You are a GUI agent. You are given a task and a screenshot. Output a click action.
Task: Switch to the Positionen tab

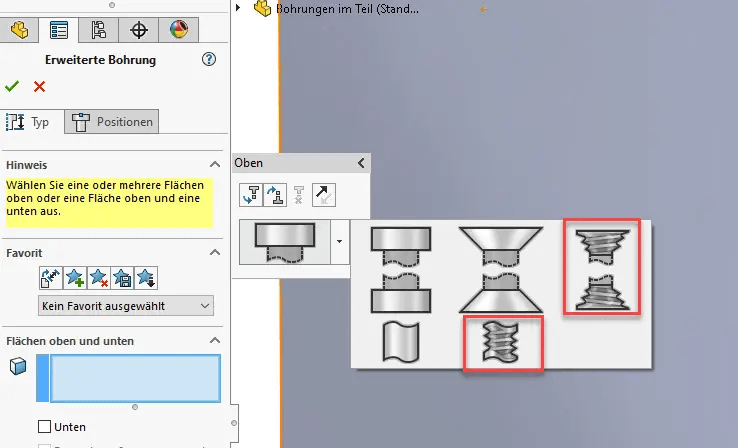coord(113,122)
